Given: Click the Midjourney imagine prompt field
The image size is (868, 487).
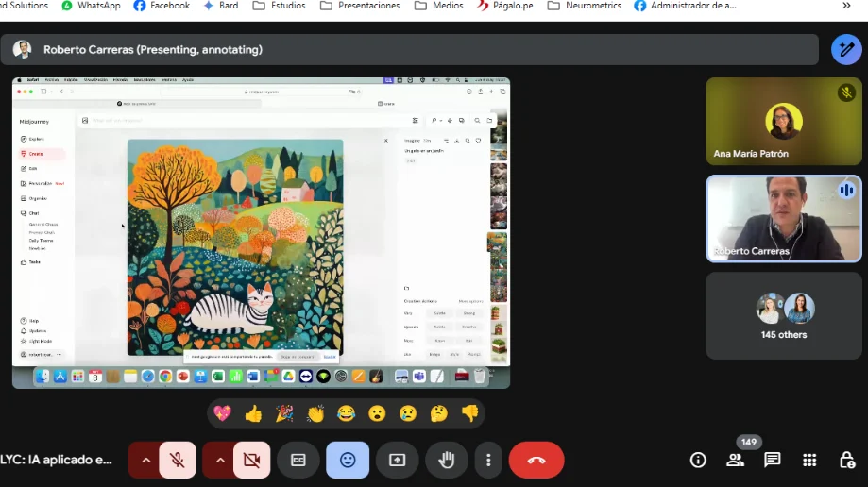Looking at the screenshot, I should [249, 120].
